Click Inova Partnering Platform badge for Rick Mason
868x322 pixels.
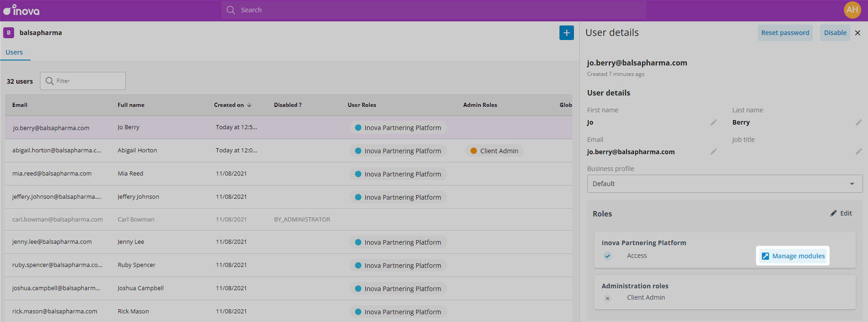[398, 312]
